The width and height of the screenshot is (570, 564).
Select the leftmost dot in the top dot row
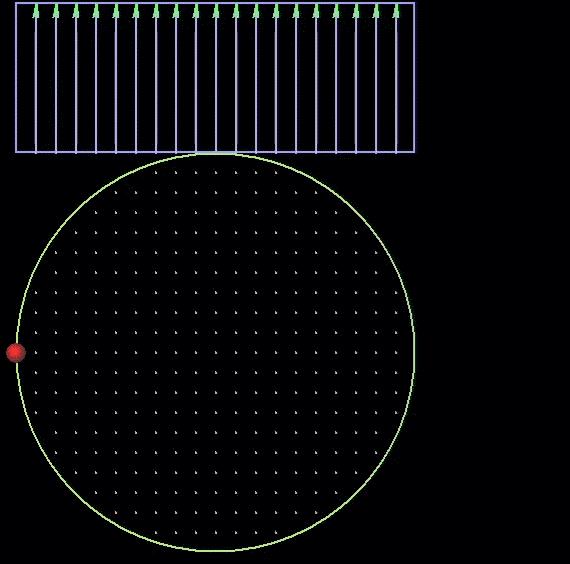(156, 172)
